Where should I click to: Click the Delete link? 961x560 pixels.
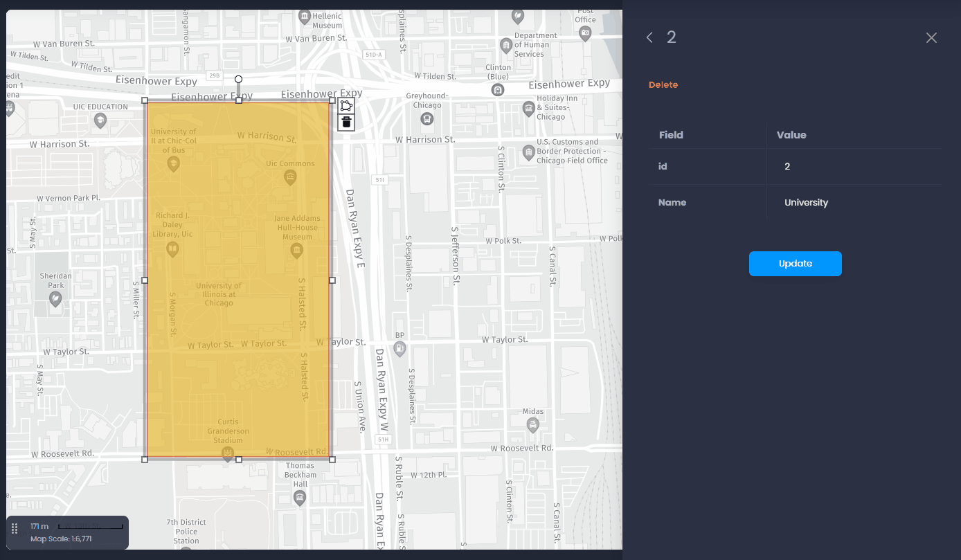pyautogui.click(x=663, y=85)
